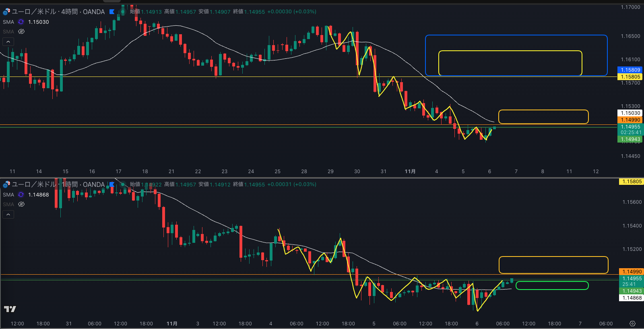Open chart settings gear at bottom right
644x329 pixels.
pyautogui.click(x=632, y=324)
